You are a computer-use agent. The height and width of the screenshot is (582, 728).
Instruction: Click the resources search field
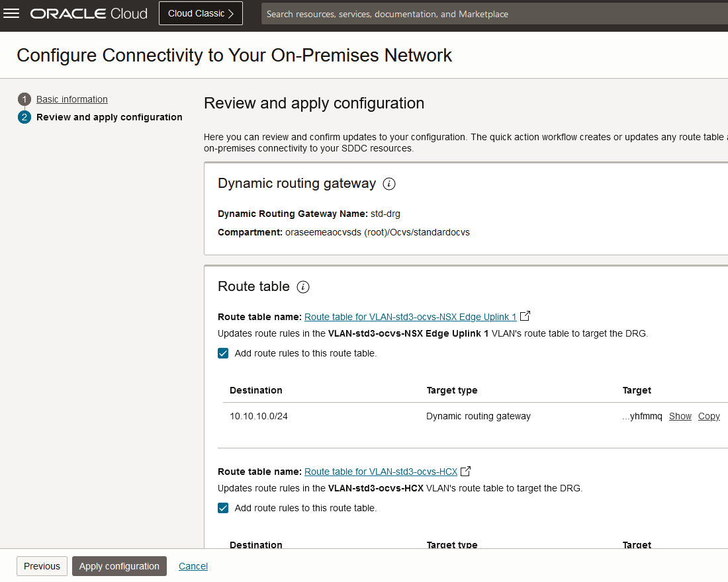pos(463,13)
